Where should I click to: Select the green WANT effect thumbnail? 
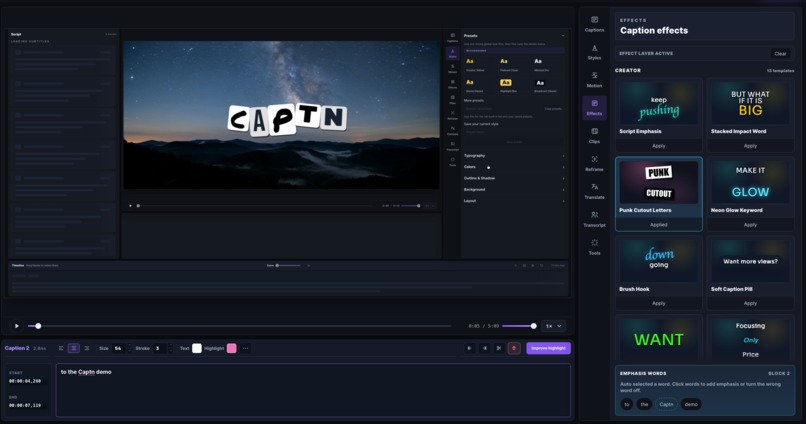click(x=658, y=339)
